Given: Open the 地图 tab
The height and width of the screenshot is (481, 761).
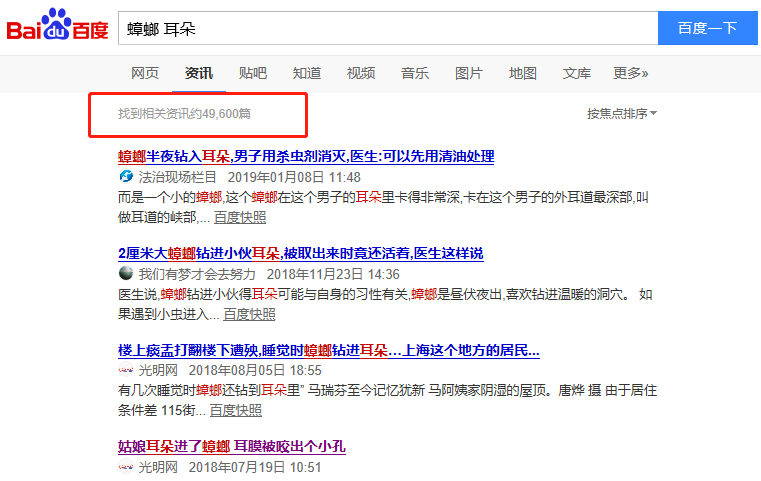Looking at the screenshot, I should (x=523, y=73).
